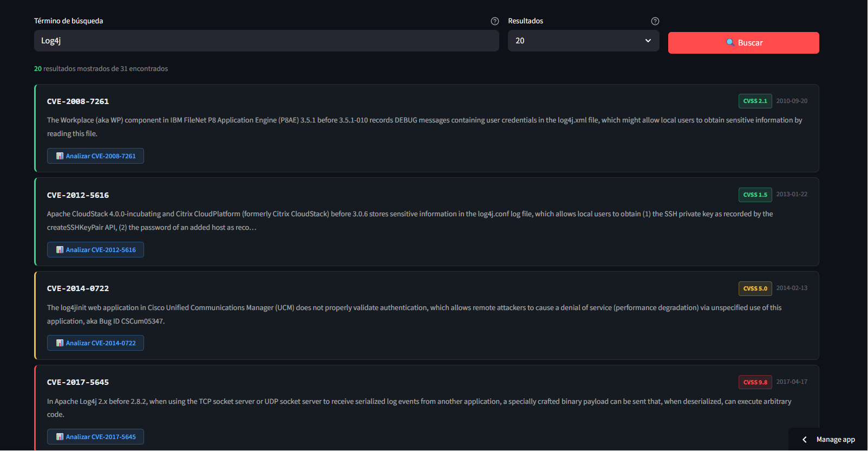Image resolution: width=868 pixels, height=451 pixels.
Task: Click the red Buscar button
Action: 743,43
